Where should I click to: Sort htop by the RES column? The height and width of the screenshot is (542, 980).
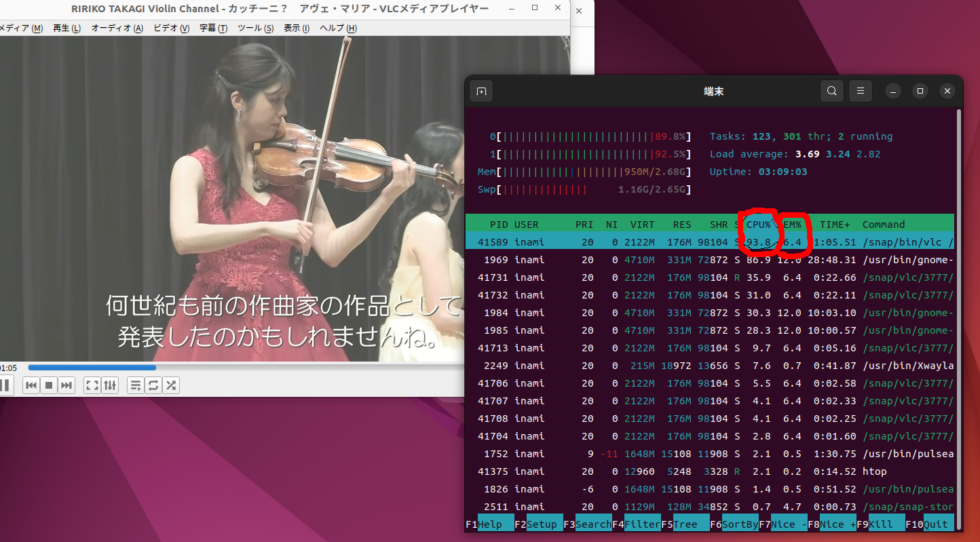pyautogui.click(x=682, y=225)
